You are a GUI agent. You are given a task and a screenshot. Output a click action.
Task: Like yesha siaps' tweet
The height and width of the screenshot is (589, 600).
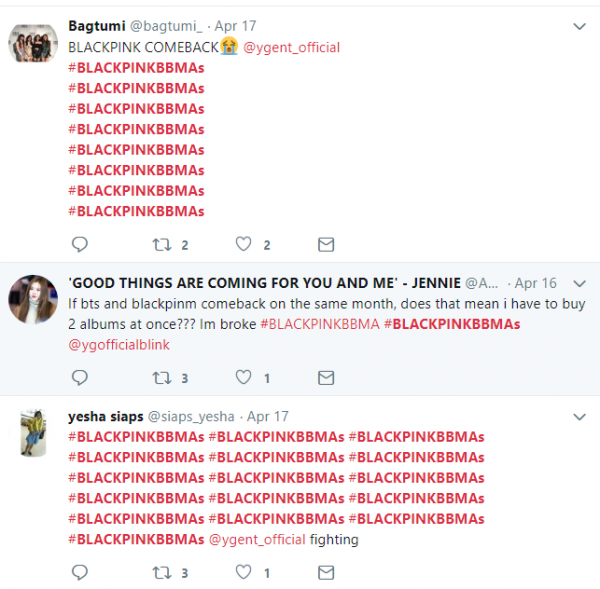243,572
